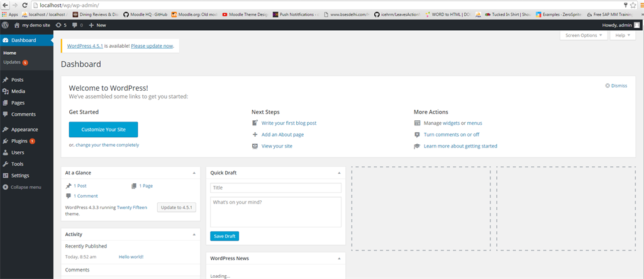This screenshot has height=279, width=644.
Task: Open Dining Reviews bookmark
Action: (95, 14)
